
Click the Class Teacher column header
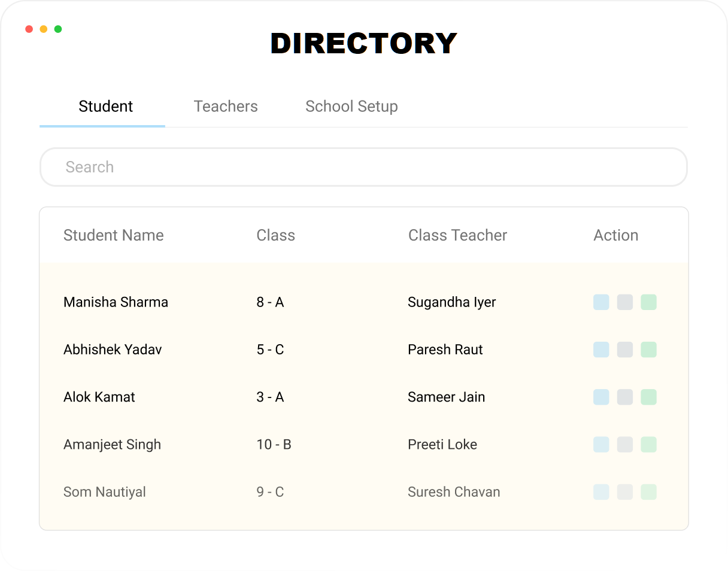click(457, 235)
